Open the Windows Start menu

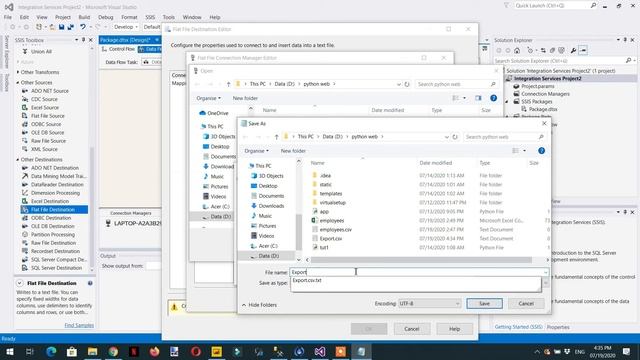9,351
